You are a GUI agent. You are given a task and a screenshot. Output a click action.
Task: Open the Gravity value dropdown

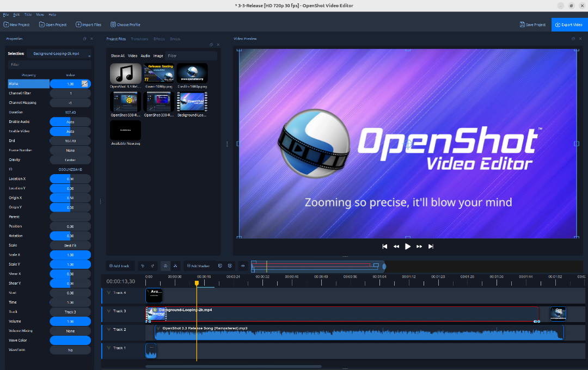70,159
